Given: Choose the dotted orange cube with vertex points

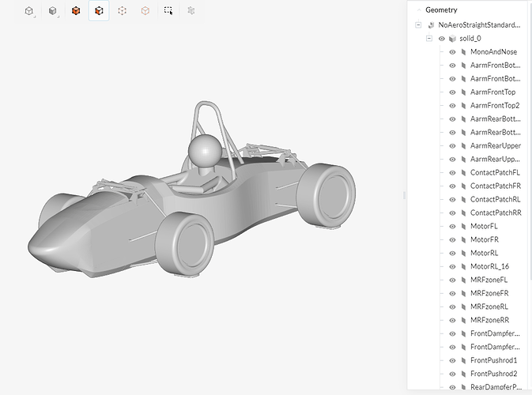Looking at the screenshot, I should (x=122, y=11).
